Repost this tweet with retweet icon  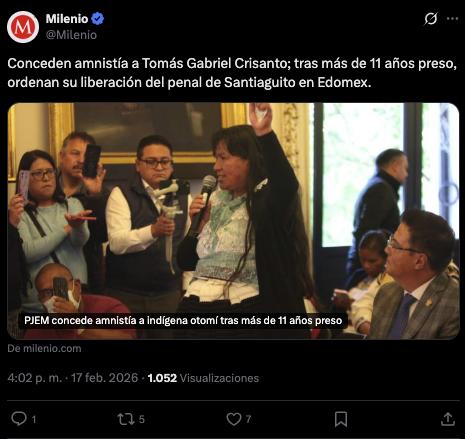(126, 419)
